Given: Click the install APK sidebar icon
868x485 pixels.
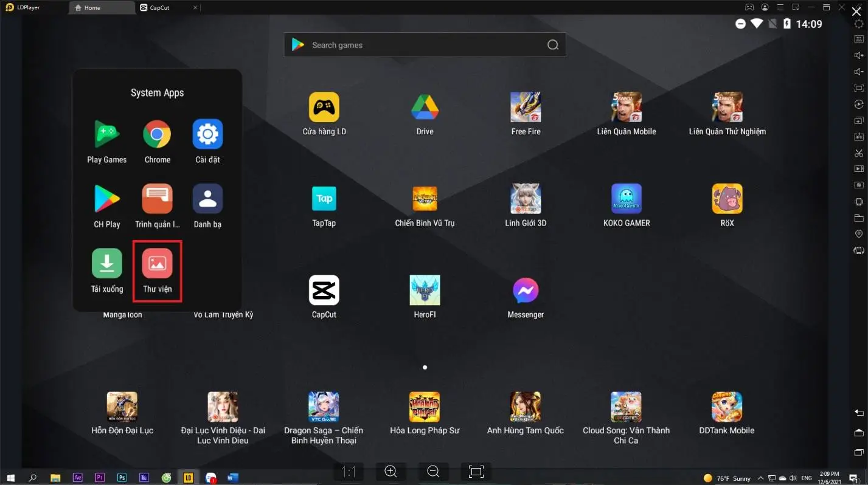Looking at the screenshot, I should pyautogui.click(x=859, y=137).
